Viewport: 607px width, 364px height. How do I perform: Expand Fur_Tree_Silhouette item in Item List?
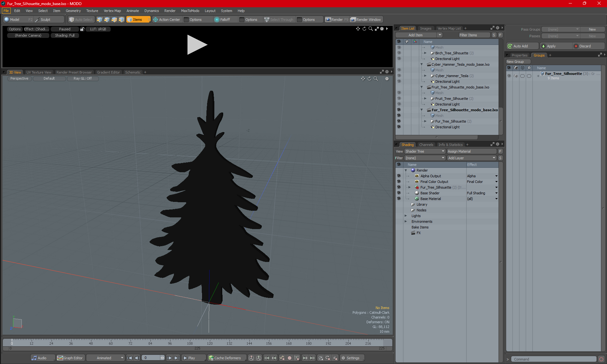click(x=425, y=121)
